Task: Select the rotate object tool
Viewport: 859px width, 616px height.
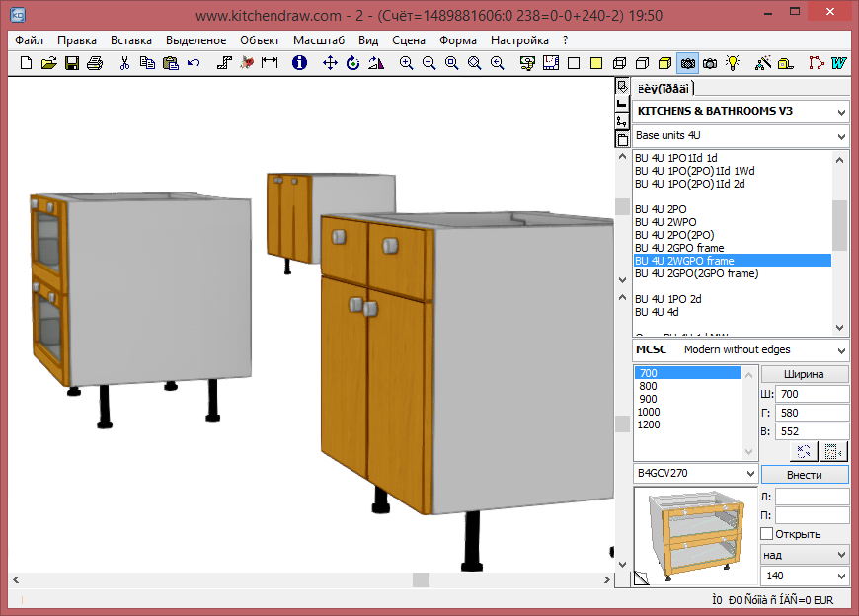Action: click(x=353, y=63)
